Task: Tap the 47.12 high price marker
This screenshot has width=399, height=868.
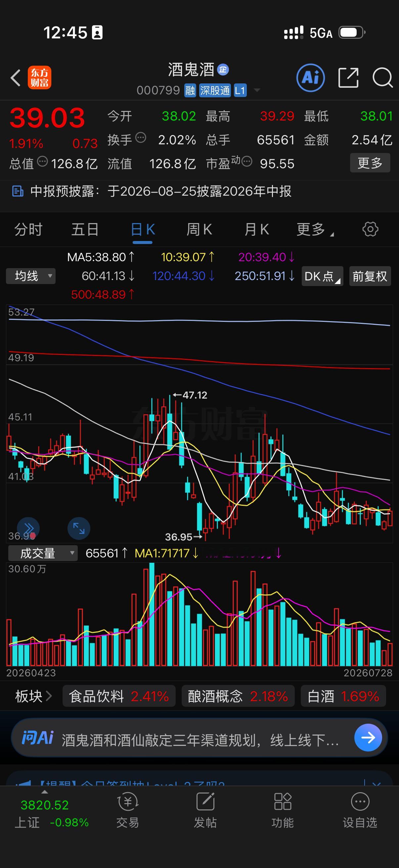Action: 190,395
